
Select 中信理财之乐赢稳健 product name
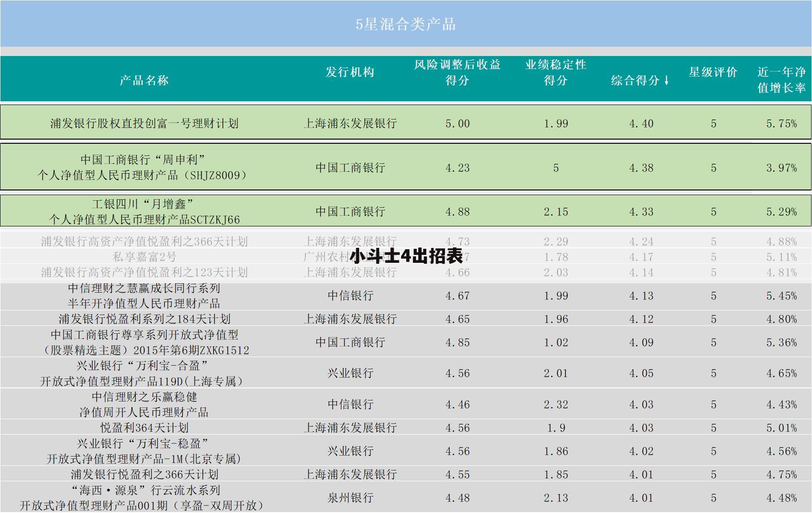(x=144, y=404)
